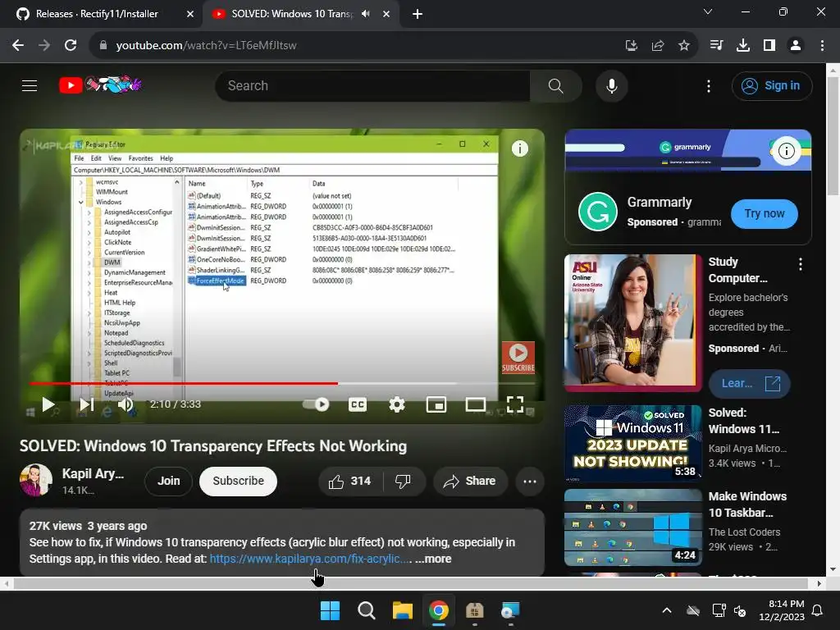This screenshot has width=840, height=630.
Task: Open a new browser tab
Action: [418, 14]
